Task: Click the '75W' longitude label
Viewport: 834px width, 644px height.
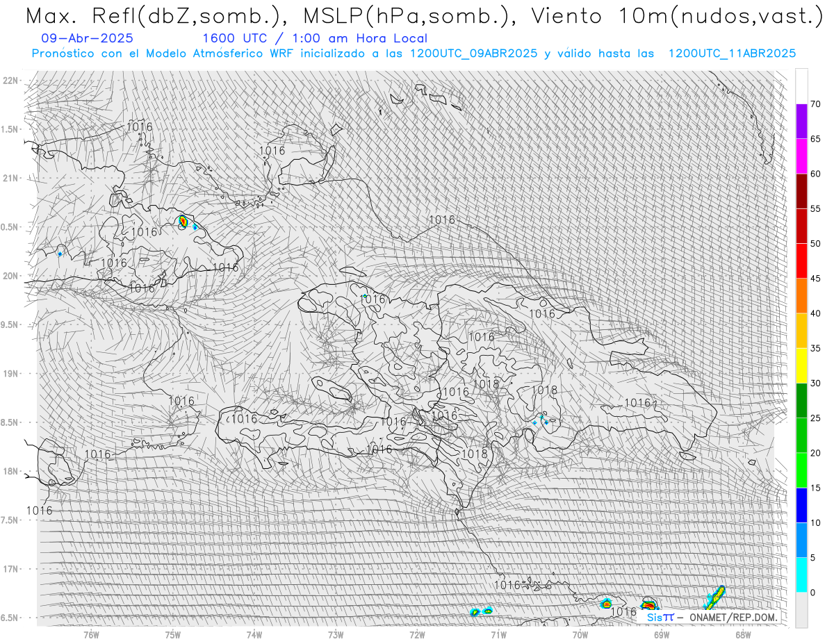Action: pos(173,634)
